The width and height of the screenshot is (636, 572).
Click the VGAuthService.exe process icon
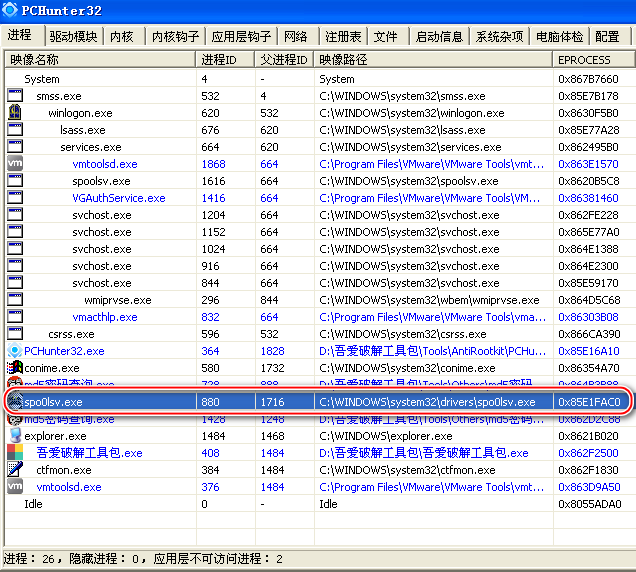[15, 198]
